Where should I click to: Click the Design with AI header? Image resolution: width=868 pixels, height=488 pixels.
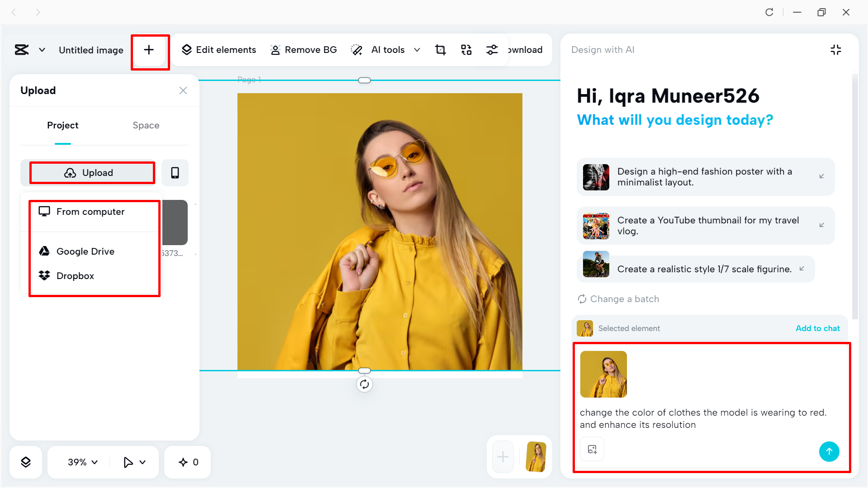(x=602, y=50)
